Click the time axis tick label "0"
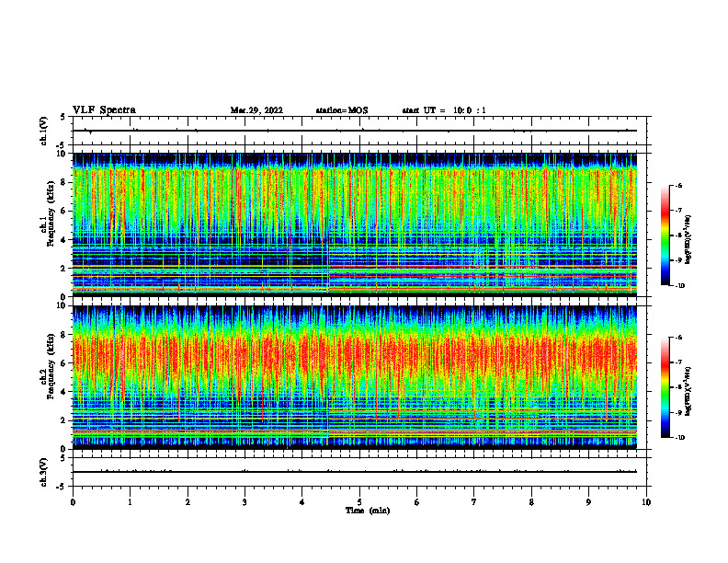 73,502
